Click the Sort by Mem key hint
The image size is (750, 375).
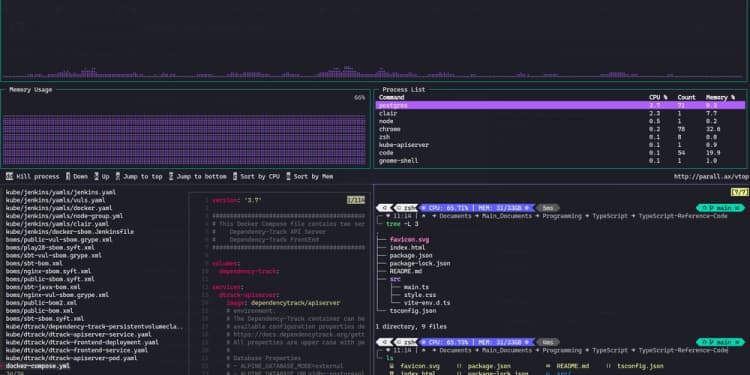pyautogui.click(x=309, y=176)
